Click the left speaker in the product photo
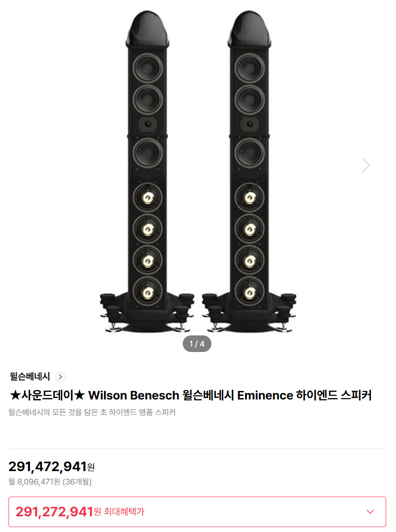Viewport: 396px width, 532px height. (x=147, y=172)
